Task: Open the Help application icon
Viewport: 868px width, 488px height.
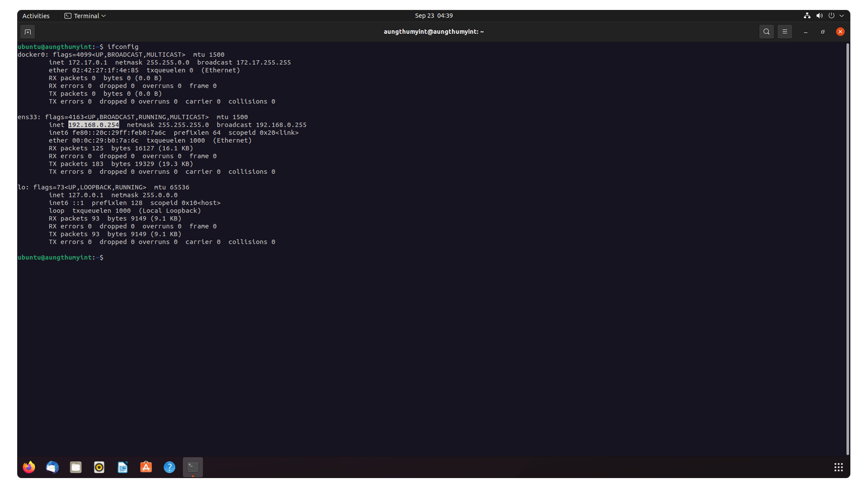Action: 170,467
